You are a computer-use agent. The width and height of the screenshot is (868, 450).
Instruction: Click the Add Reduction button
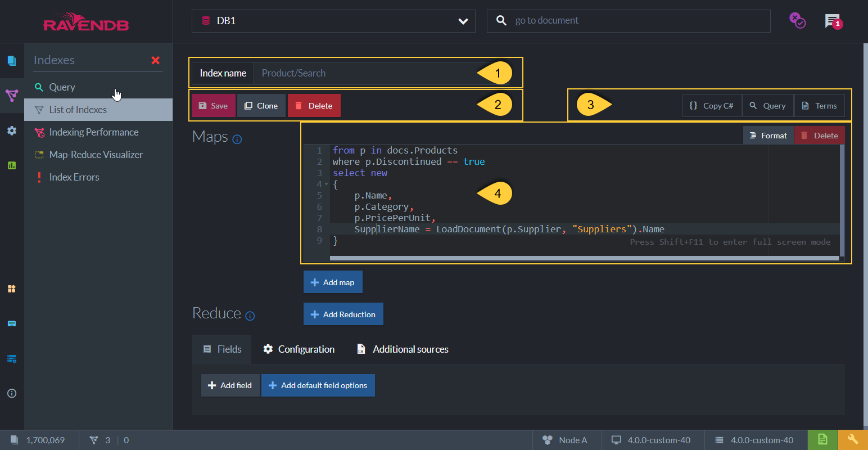[343, 314]
